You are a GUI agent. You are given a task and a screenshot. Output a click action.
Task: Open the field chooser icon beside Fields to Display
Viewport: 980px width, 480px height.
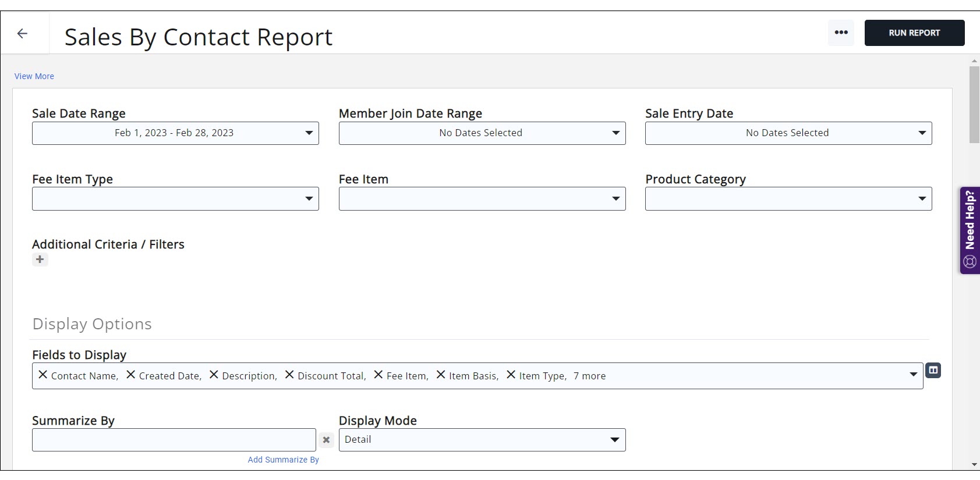pos(933,370)
